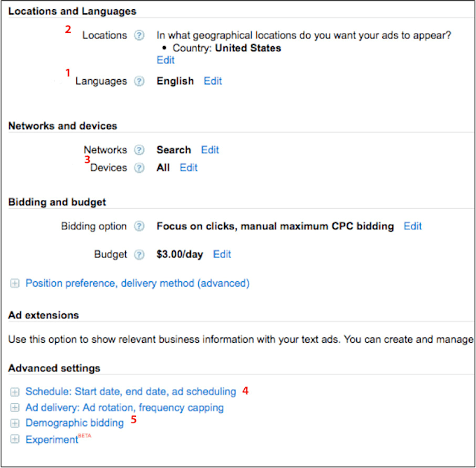
Task: Open the Bidding option help icon
Action: pyautogui.click(x=139, y=226)
